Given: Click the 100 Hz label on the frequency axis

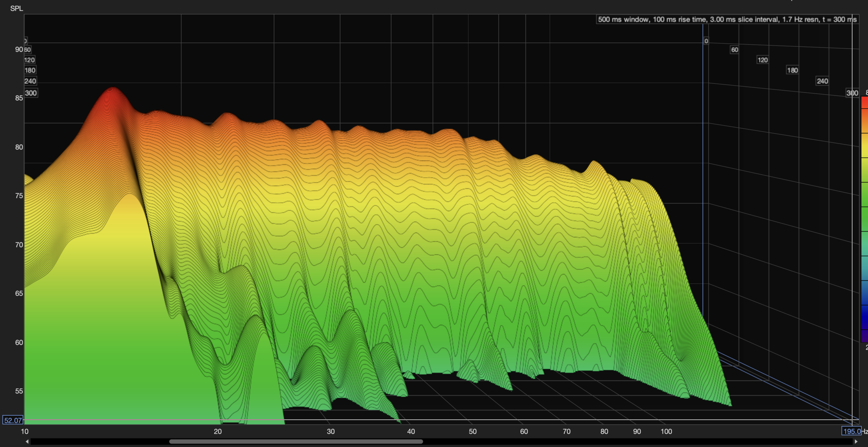Looking at the screenshot, I should (666, 431).
